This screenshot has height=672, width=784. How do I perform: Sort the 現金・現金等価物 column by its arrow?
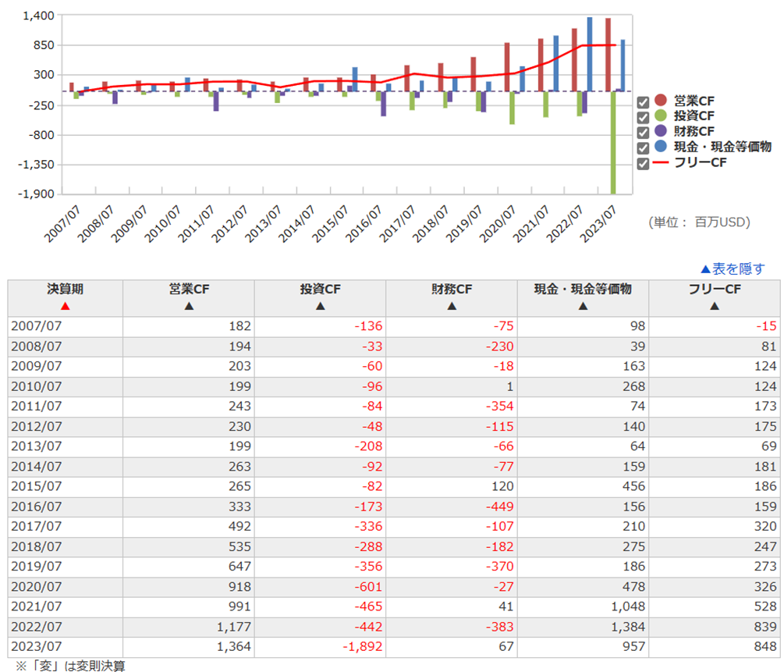(583, 307)
